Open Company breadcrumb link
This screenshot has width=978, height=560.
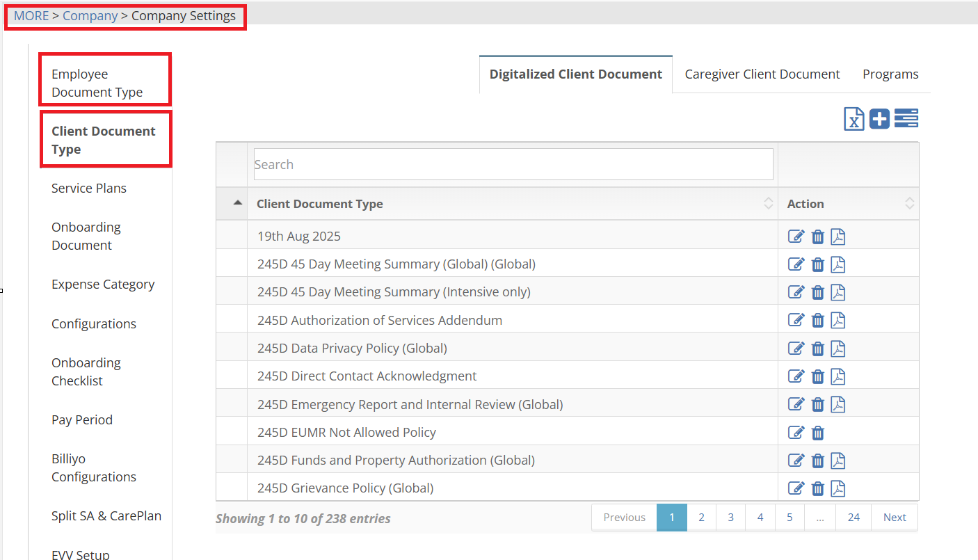click(90, 15)
